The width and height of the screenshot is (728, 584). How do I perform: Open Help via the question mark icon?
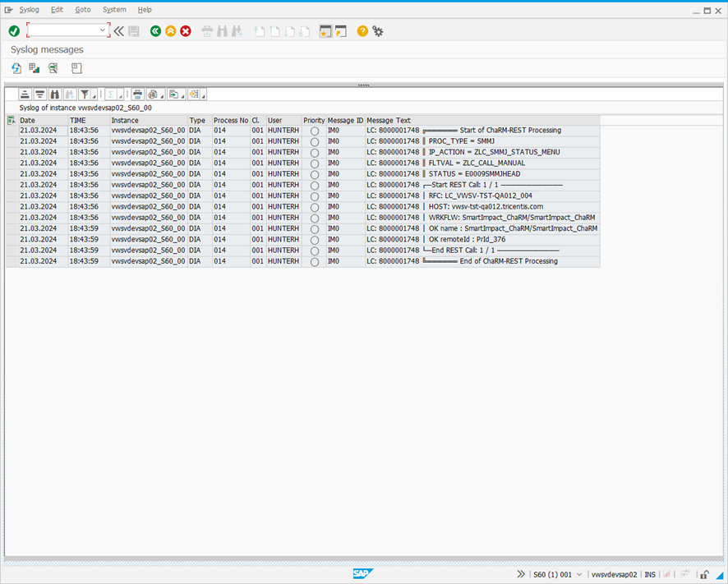pos(362,31)
